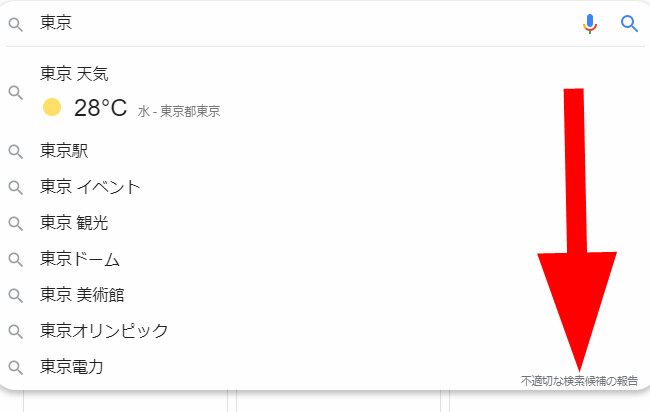Click the blue search magnifier button
Image resolution: width=650 pixels, height=412 pixels.
pos(629,23)
